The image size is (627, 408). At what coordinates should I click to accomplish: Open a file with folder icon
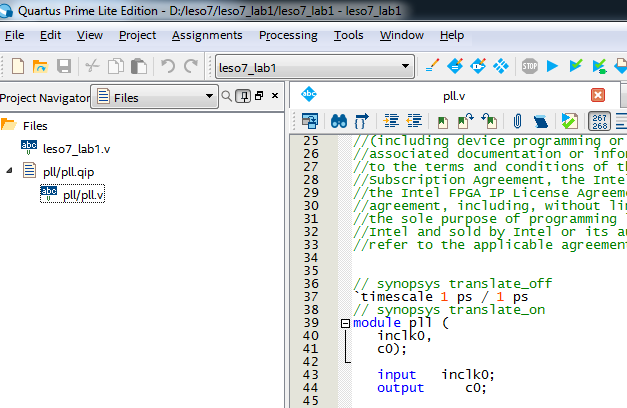coord(40,66)
